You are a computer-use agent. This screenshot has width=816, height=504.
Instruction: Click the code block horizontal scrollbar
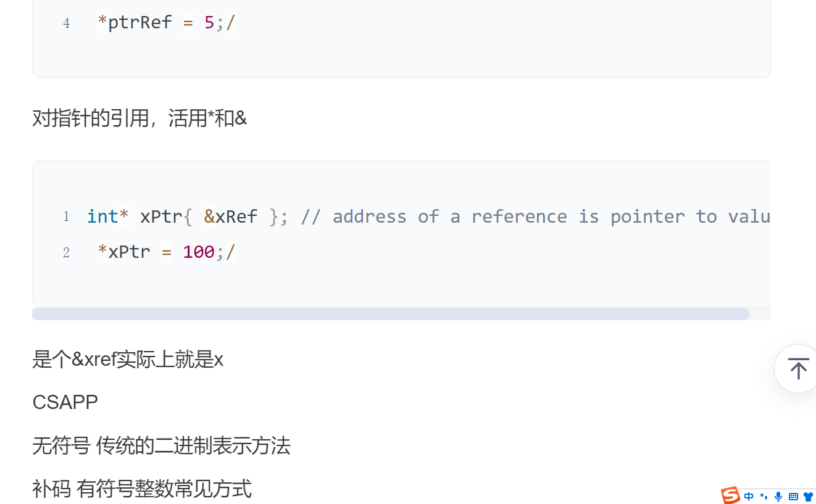pyautogui.click(x=390, y=314)
